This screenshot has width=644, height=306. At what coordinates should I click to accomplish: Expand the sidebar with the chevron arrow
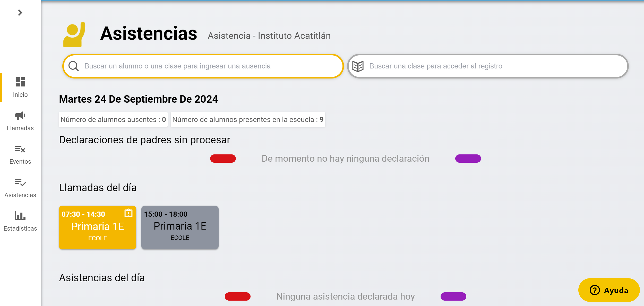point(20,12)
